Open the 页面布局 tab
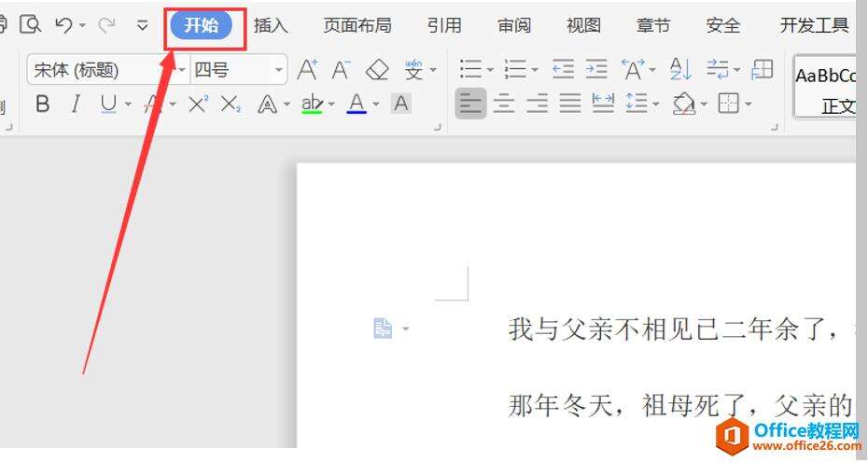868x462 pixels. click(357, 25)
